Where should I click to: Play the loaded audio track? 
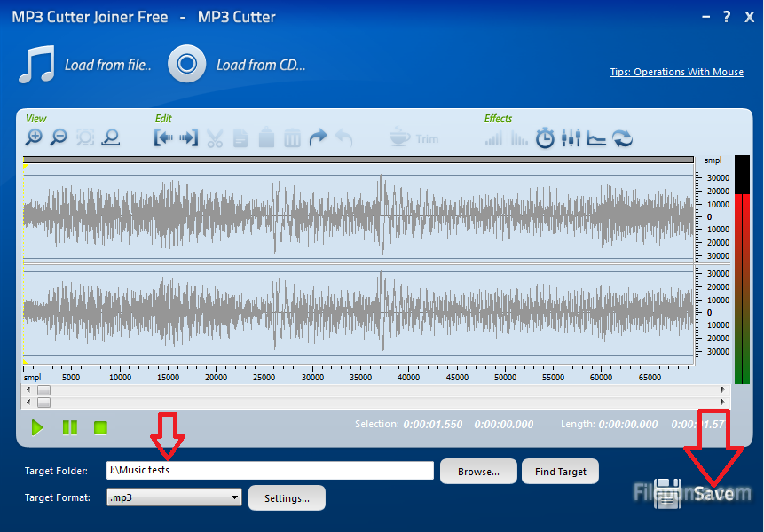coord(37,427)
